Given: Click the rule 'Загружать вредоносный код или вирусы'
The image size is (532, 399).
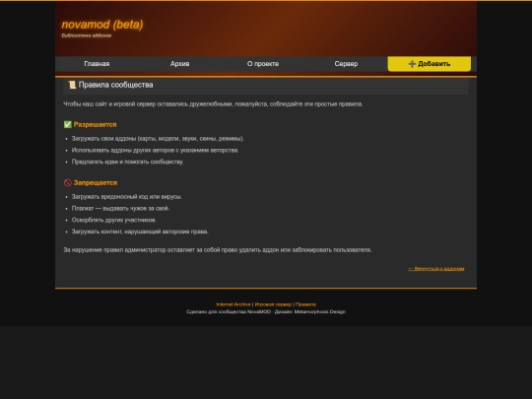Looking at the screenshot, I should (127, 197).
